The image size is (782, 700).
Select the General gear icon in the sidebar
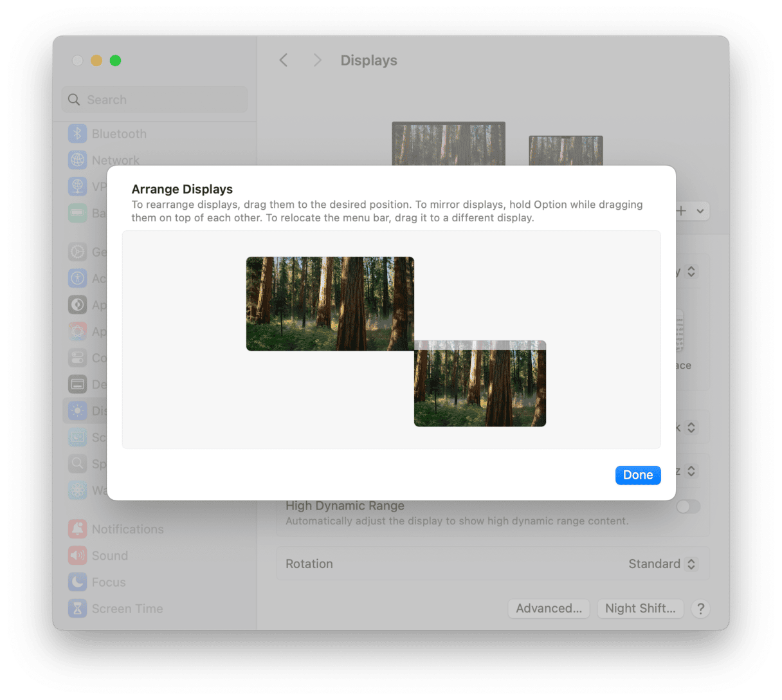[78, 252]
